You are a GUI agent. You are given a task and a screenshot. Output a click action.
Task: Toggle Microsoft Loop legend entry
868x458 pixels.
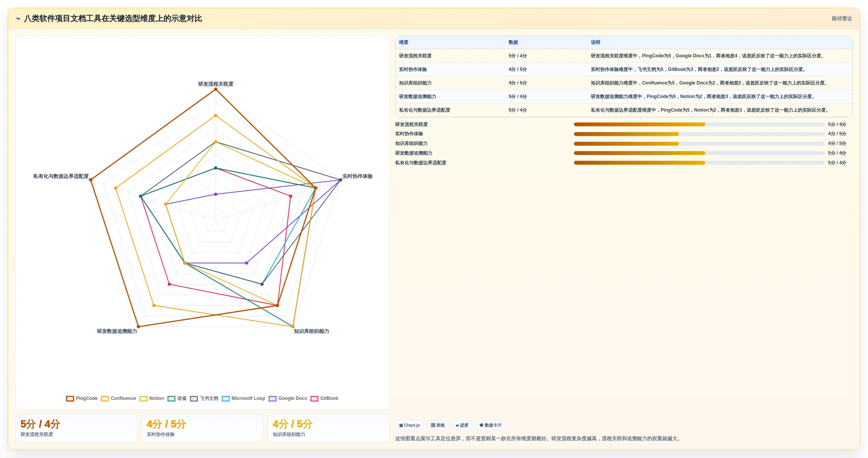click(243, 398)
